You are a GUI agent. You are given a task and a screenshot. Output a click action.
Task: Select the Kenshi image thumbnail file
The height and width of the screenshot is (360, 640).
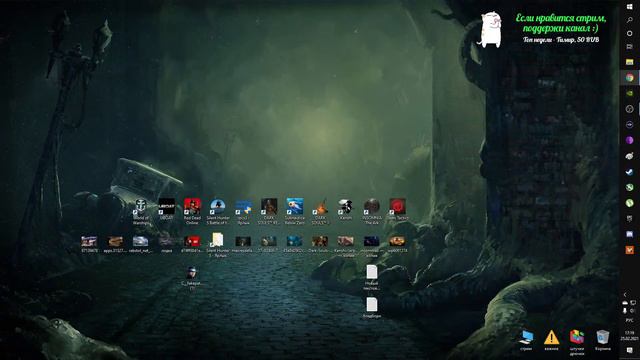[346, 246]
